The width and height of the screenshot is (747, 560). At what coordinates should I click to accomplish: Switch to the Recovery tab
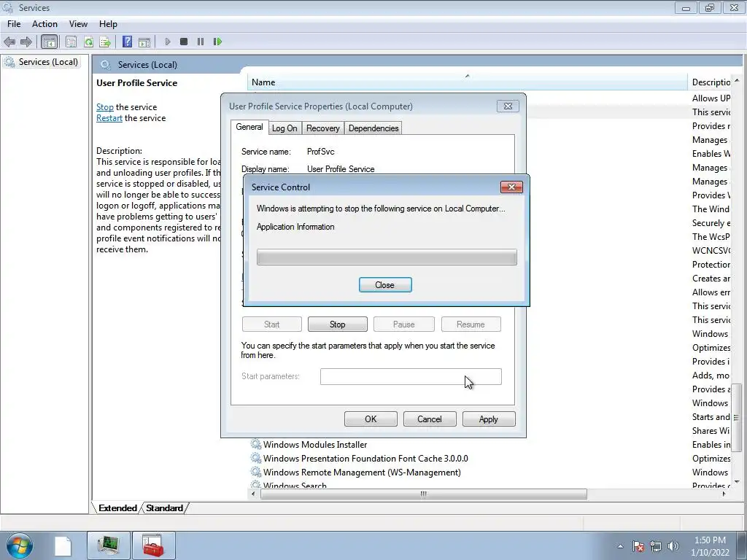tap(323, 128)
